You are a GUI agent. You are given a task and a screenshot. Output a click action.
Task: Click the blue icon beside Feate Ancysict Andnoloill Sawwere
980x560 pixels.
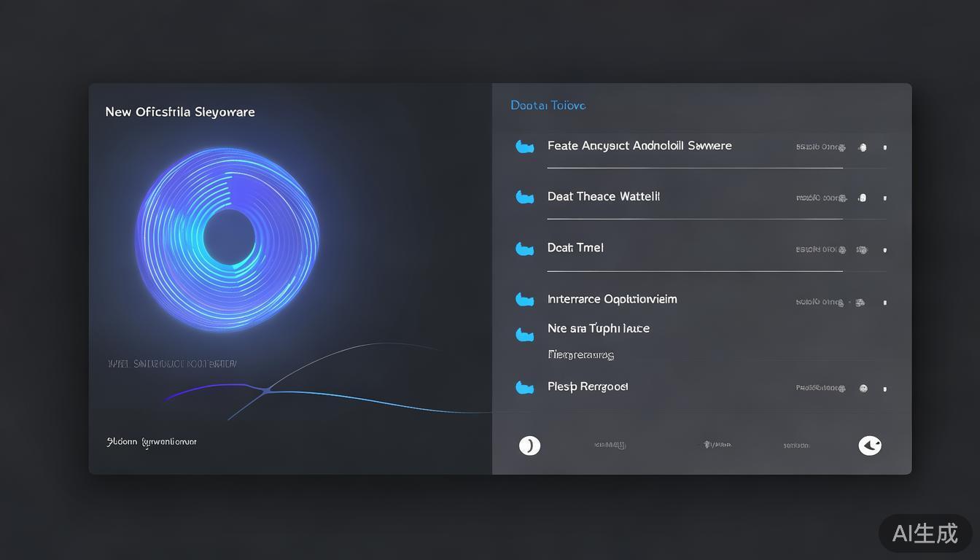coord(524,147)
